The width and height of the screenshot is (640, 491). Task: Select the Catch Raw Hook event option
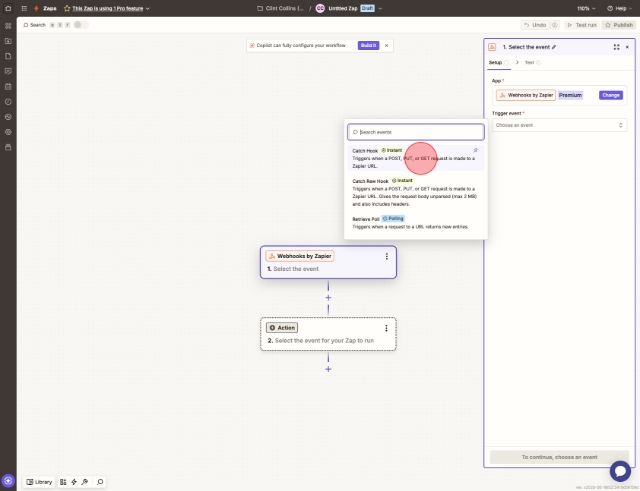[x=416, y=192]
